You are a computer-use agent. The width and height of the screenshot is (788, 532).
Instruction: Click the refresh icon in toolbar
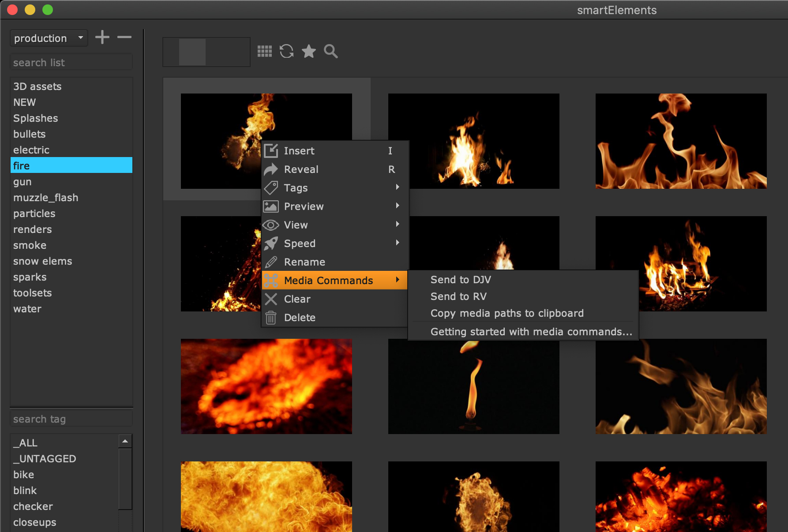click(x=286, y=51)
